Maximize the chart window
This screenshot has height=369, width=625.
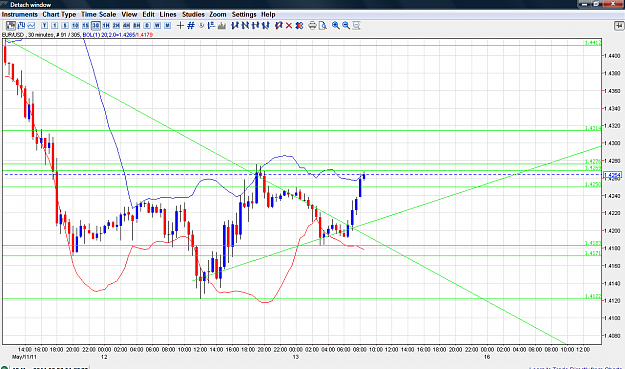597,4
